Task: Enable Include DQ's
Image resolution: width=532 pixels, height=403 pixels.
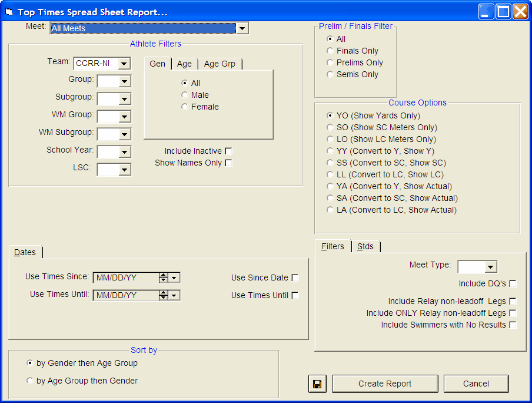Action: click(x=513, y=283)
